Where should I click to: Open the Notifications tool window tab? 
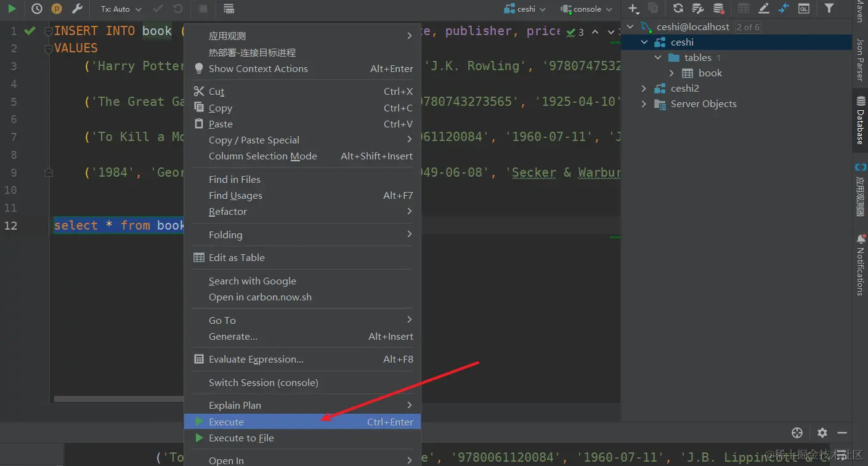pos(860,265)
